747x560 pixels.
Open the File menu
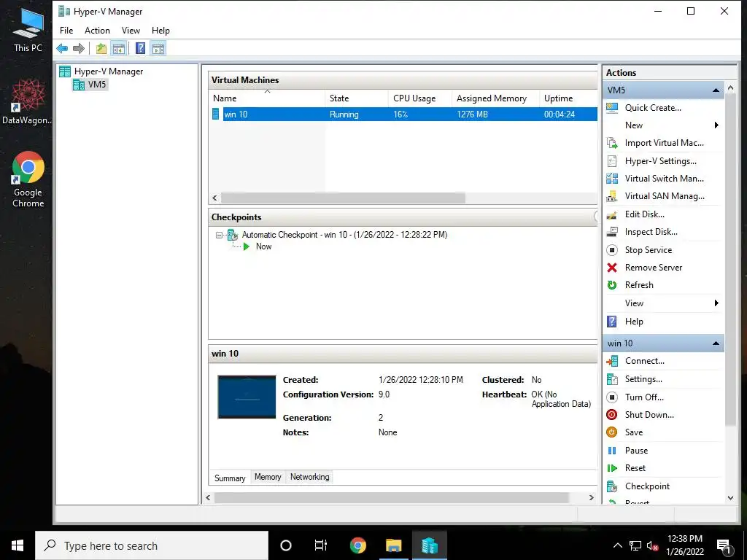click(66, 31)
